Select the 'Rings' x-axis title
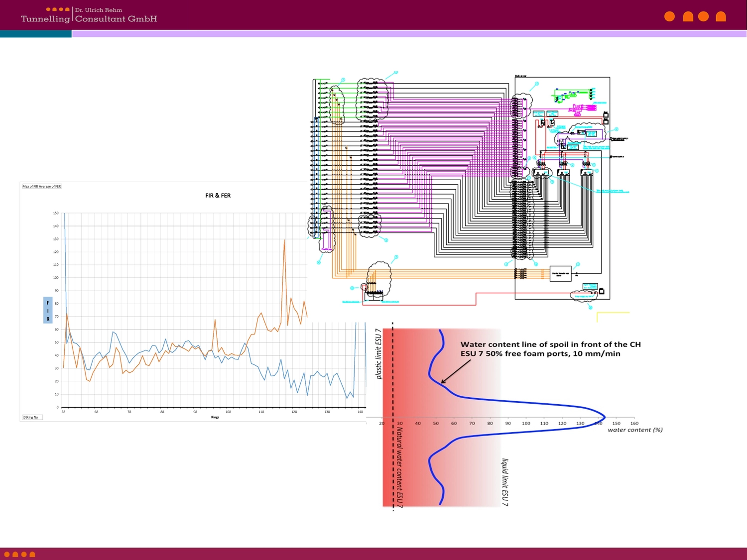The image size is (747, 560). click(x=215, y=417)
